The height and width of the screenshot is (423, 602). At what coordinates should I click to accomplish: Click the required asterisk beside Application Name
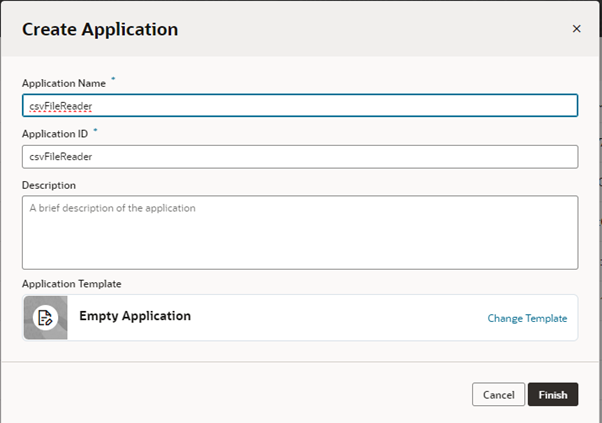pos(113,79)
